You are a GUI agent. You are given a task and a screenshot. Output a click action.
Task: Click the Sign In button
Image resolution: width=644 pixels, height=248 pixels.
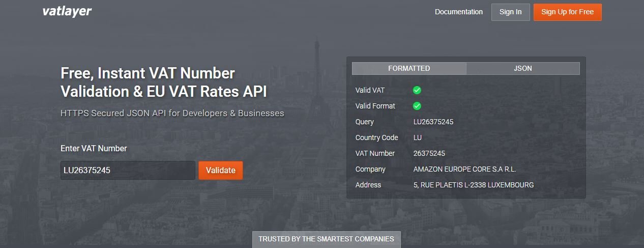(511, 12)
